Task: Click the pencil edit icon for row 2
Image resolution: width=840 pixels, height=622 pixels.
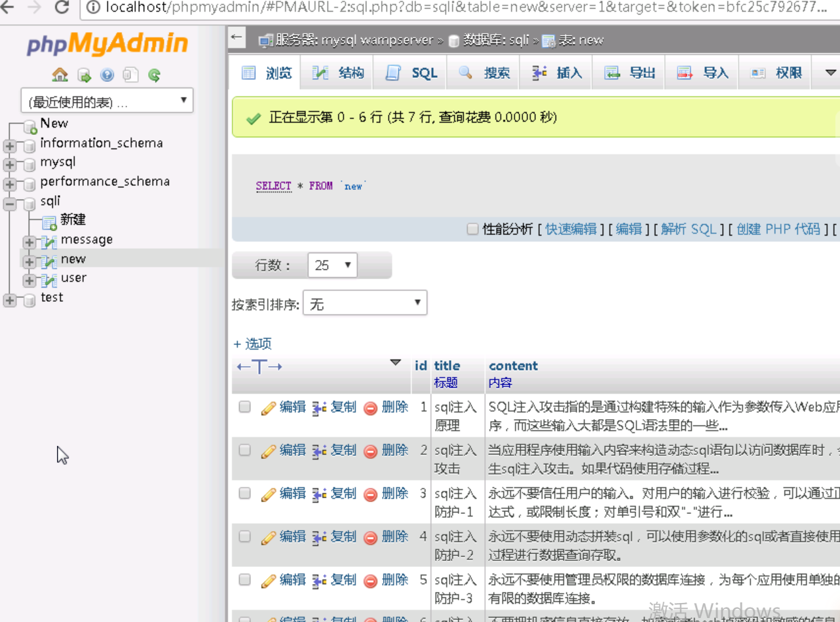Action: [x=268, y=451]
